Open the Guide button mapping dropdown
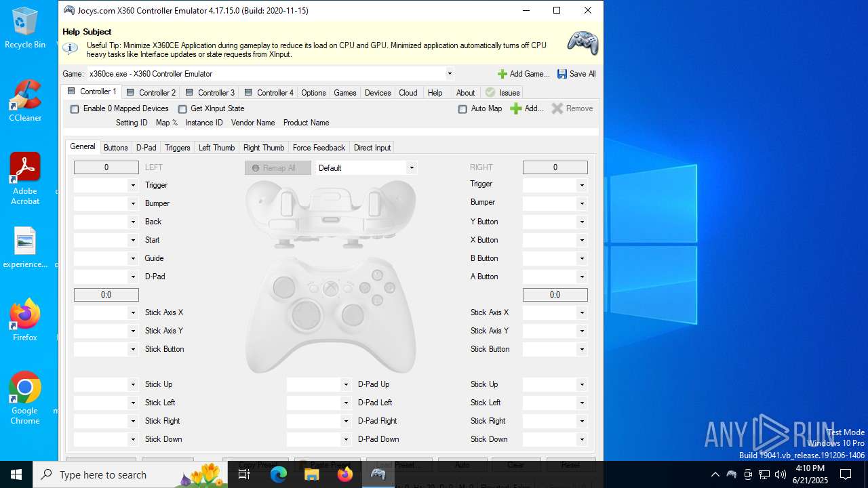Viewport: 868px width, 488px height. [x=133, y=258]
